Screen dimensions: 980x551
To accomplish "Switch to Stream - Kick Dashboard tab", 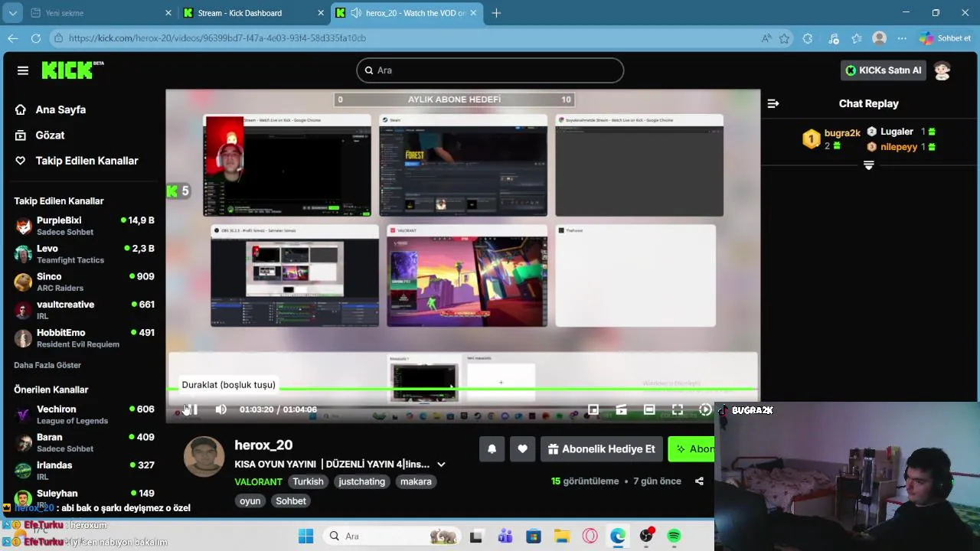I will pos(253,13).
